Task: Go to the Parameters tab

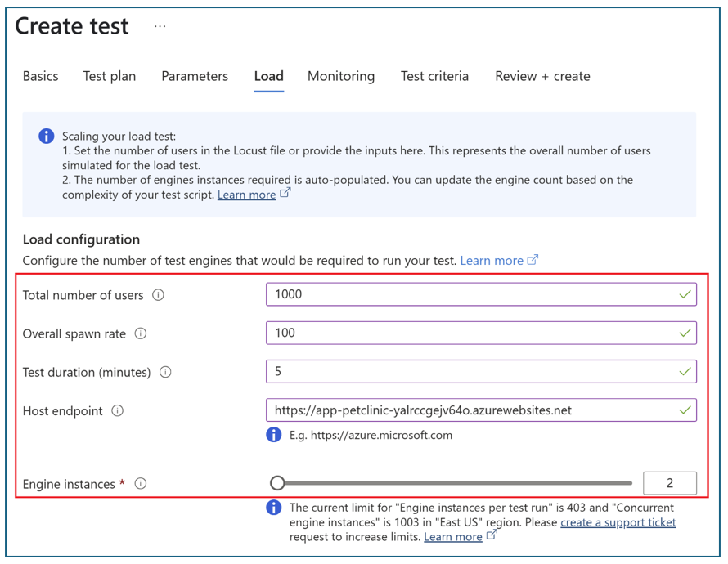Action: tap(195, 76)
